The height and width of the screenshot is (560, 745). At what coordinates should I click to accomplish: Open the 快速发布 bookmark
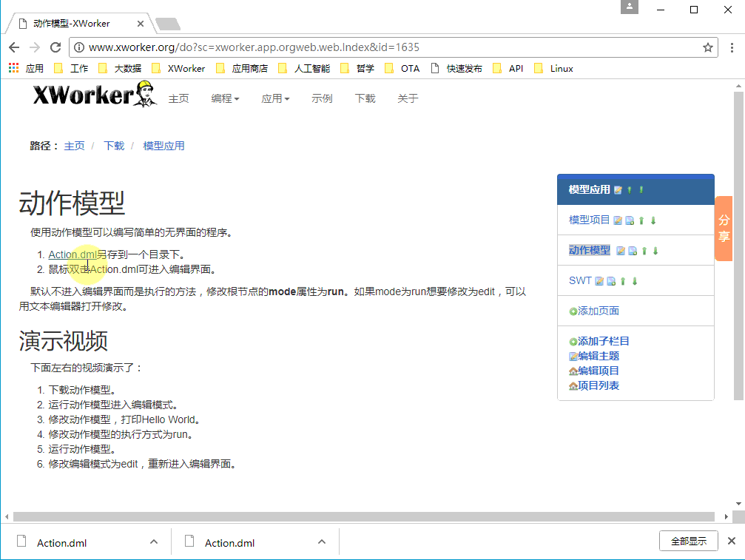point(456,68)
